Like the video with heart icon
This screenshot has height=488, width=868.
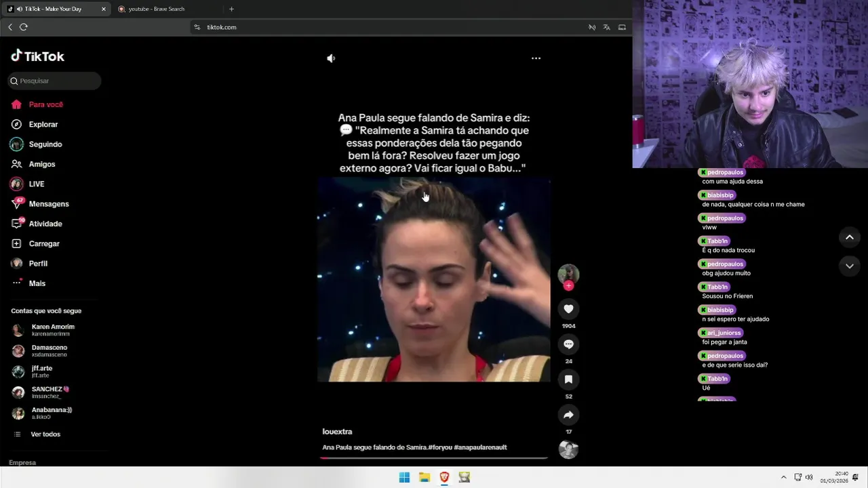[568, 309]
